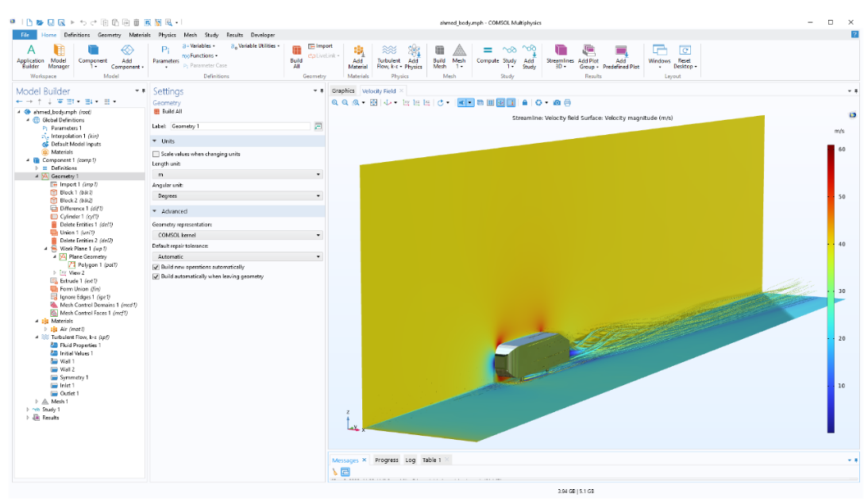The height and width of the screenshot is (501, 868).
Task: Click the Parameters ribbon button
Action: [x=165, y=56]
